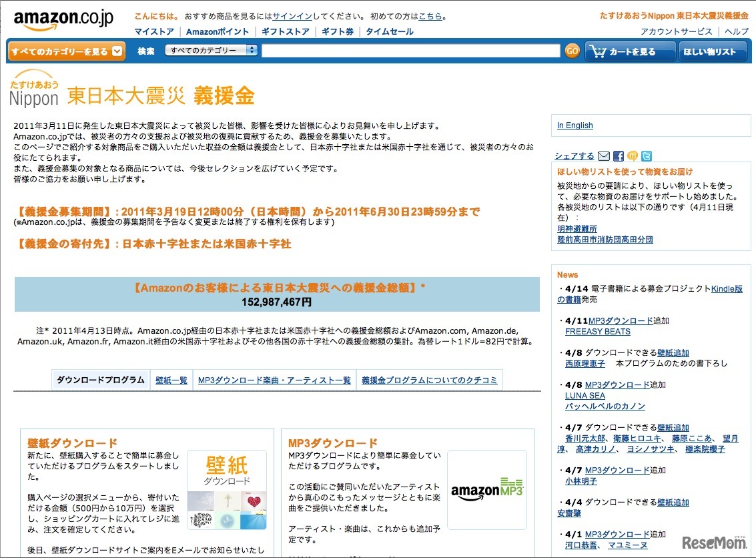Share the page via Twitter icon
756x558 pixels.
[647, 156]
